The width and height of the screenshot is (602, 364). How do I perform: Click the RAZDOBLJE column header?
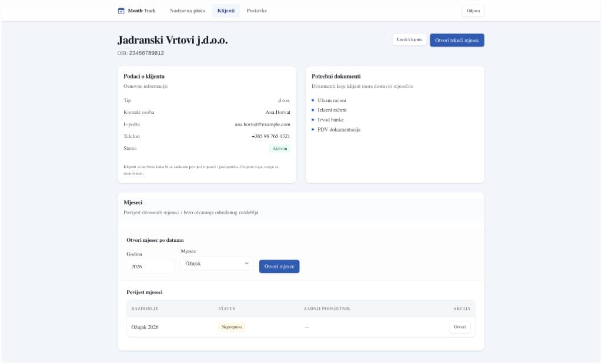pyautogui.click(x=146, y=308)
